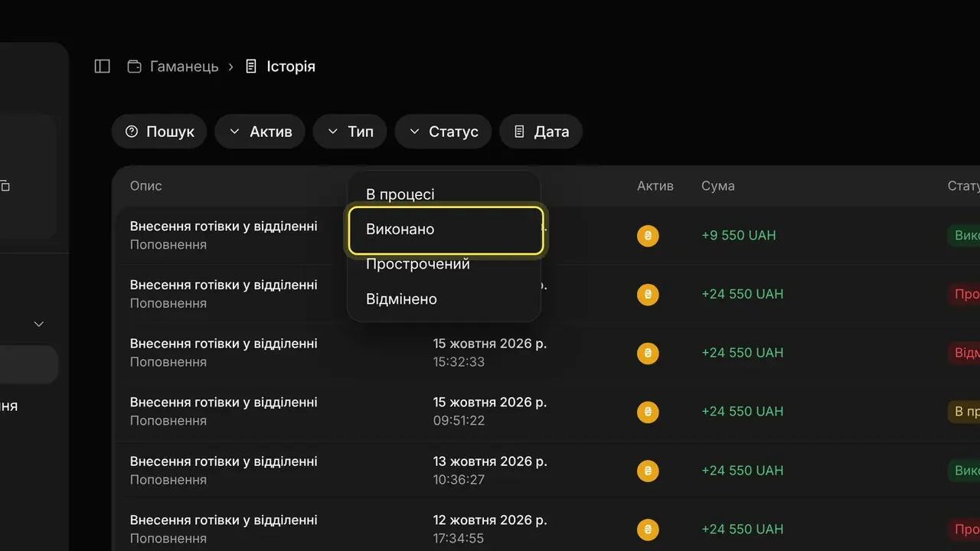Click amount +24 550 UAH in 17:34:55 row

(742, 529)
